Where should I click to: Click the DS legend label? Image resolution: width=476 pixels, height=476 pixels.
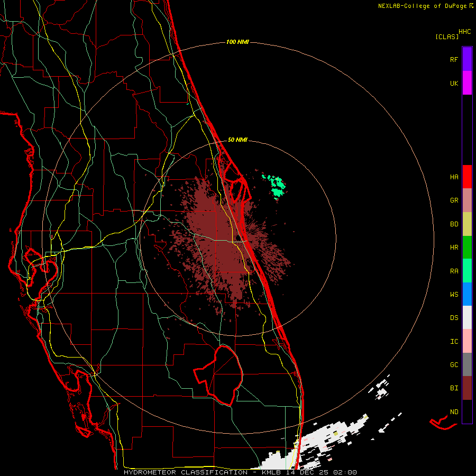point(454,318)
